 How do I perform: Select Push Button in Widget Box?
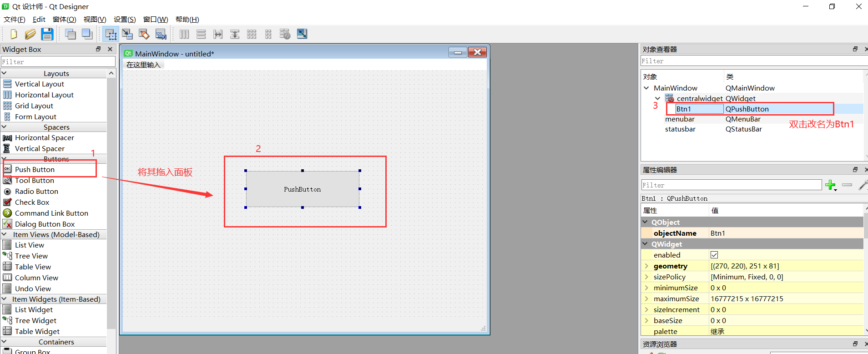coord(35,169)
